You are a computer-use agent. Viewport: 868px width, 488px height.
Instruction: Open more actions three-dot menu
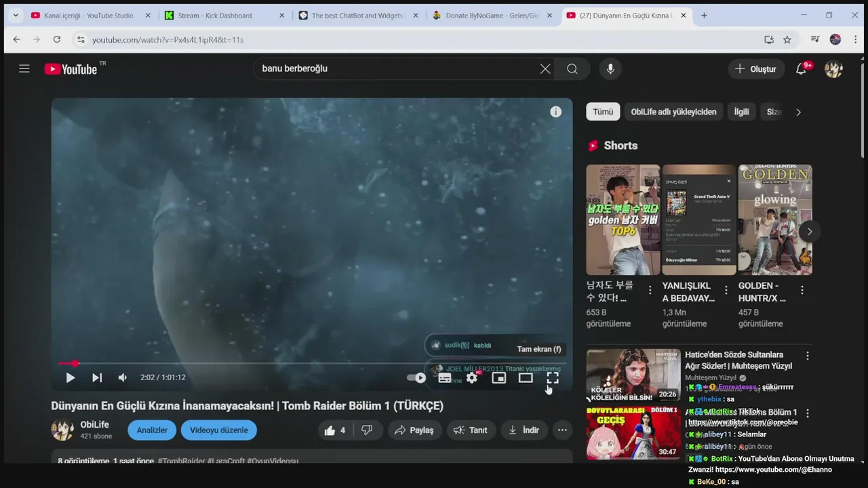click(562, 430)
